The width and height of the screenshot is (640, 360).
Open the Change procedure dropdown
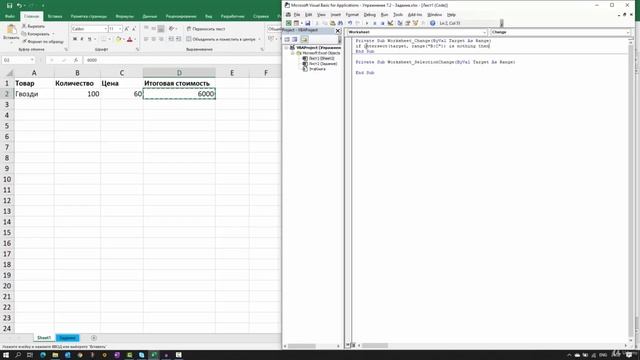[x=628, y=32]
